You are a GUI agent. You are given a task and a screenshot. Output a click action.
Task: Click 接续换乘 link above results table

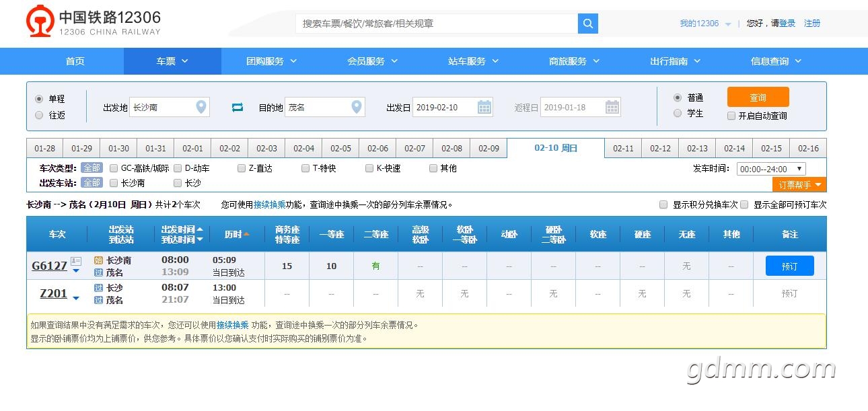[270, 204]
